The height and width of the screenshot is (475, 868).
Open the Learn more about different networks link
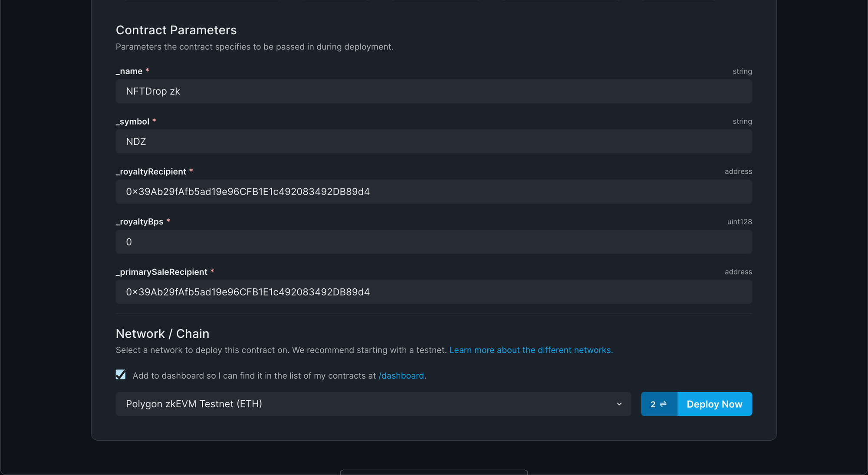(530, 350)
